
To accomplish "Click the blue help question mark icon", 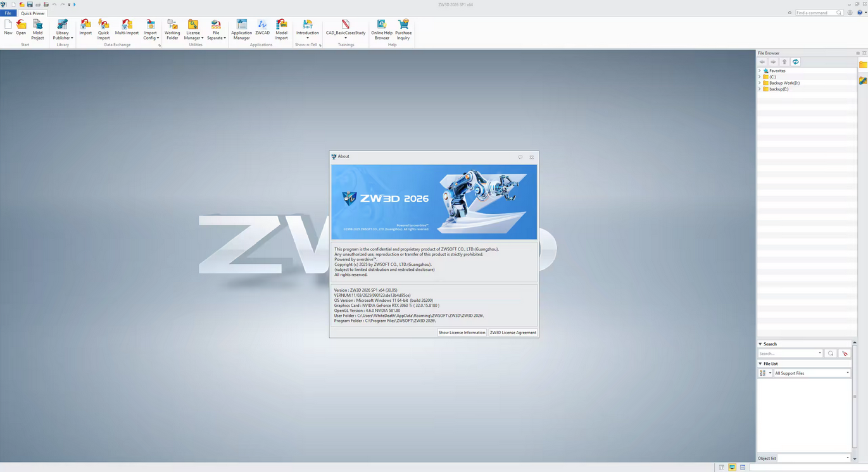I will pos(860,13).
